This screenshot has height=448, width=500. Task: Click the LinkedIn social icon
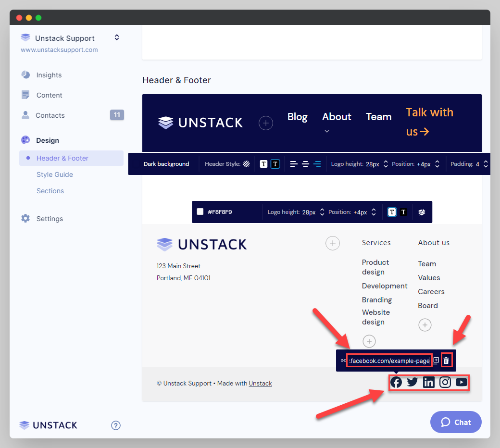tap(429, 383)
